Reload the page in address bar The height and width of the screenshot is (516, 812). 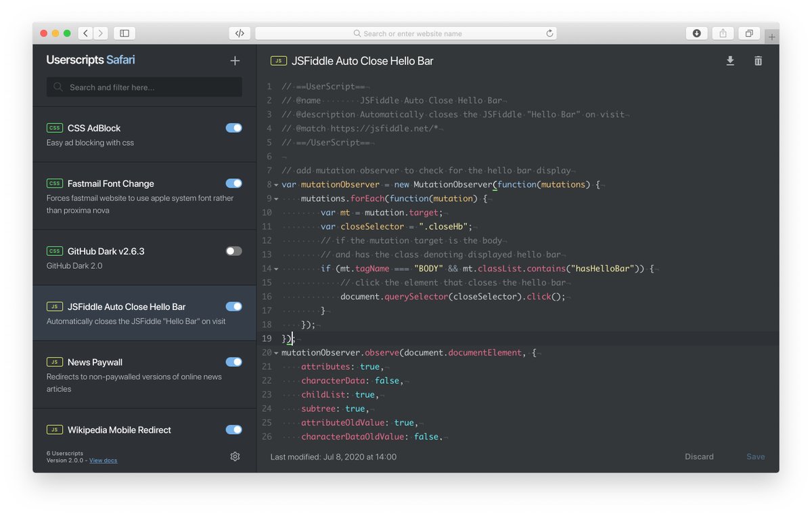[549, 33]
